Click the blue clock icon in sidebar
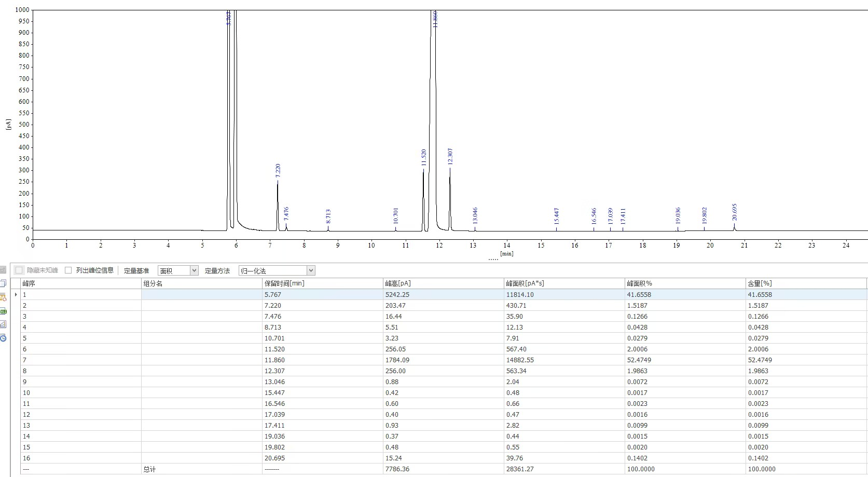Image resolution: width=868 pixels, height=477 pixels. coord(3,338)
